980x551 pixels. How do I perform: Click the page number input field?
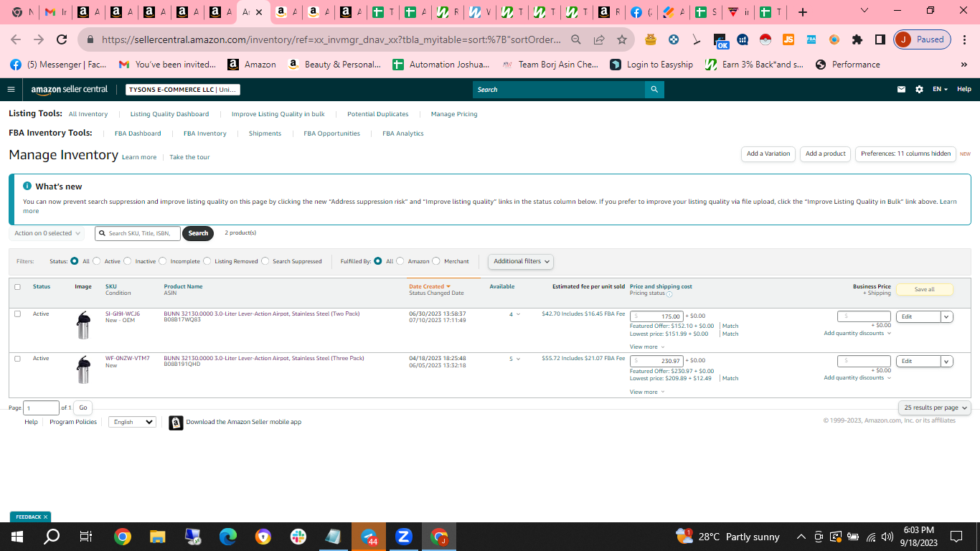coord(42,408)
